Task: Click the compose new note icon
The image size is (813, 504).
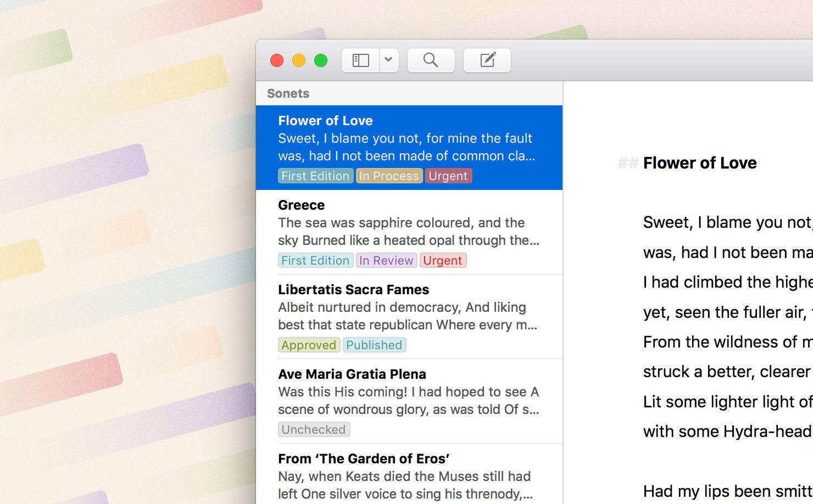Action: tap(487, 60)
